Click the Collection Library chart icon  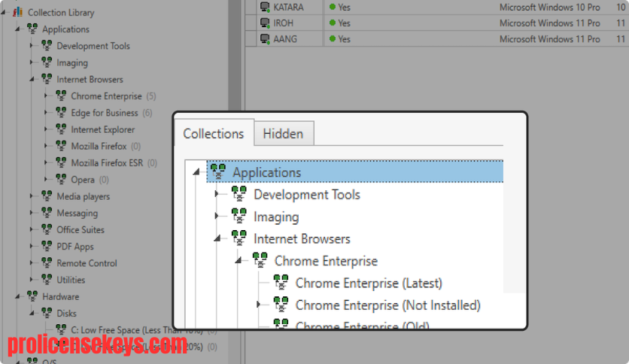point(17,12)
